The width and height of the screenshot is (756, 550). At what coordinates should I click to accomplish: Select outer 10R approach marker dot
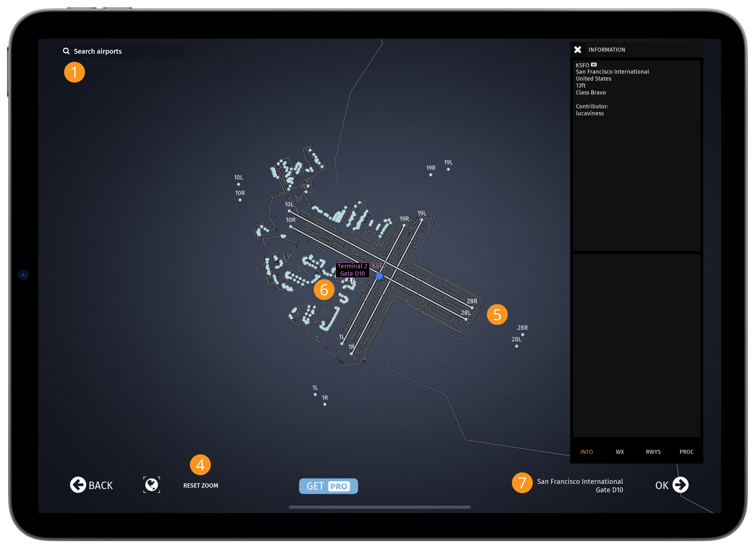pyautogui.click(x=240, y=200)
